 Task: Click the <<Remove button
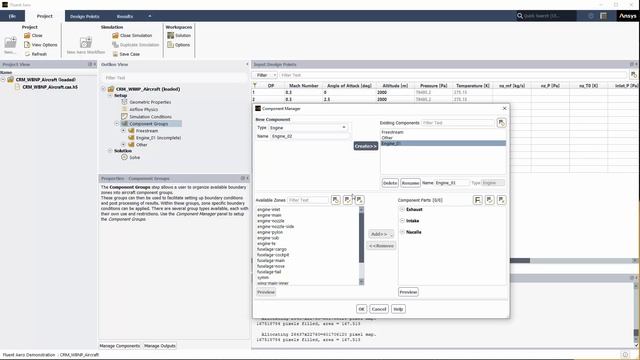(x=381, y=246)
